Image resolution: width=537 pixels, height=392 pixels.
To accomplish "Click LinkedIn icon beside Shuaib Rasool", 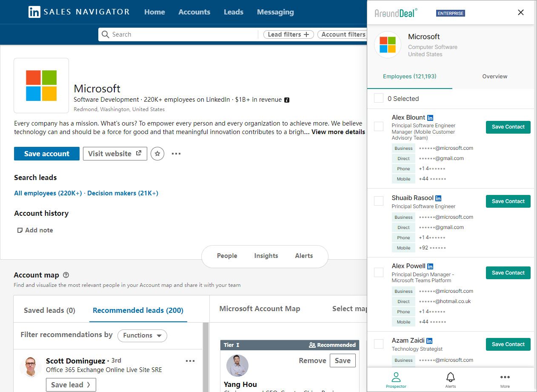I will (438, 198).
